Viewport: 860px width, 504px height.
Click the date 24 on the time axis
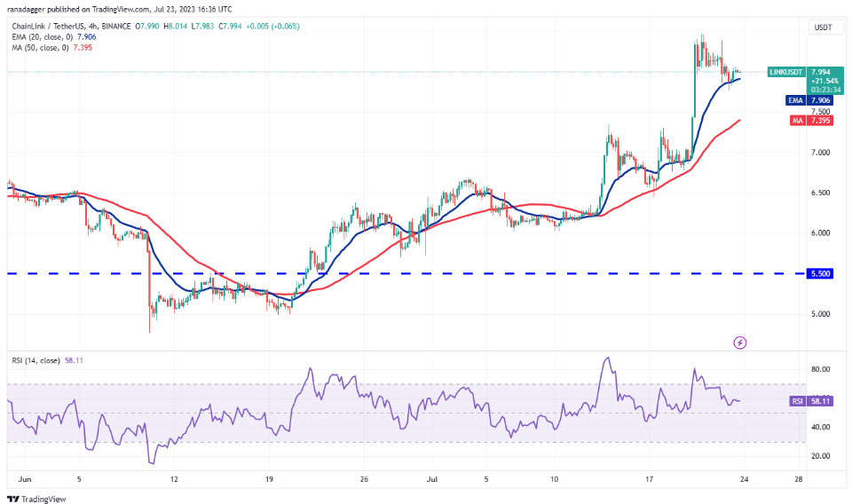tap(745, 479)
